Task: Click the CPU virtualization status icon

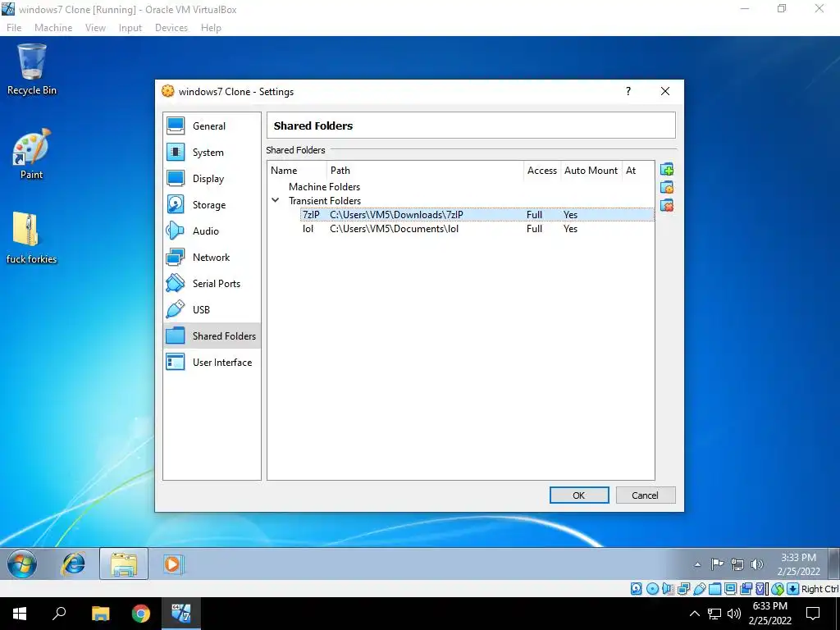Action: [761, 589]
